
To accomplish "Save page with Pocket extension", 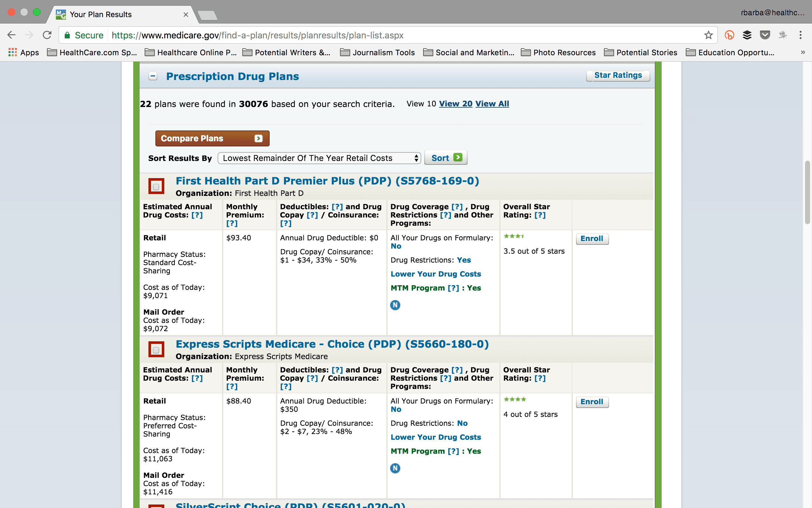I will (765, 35).
